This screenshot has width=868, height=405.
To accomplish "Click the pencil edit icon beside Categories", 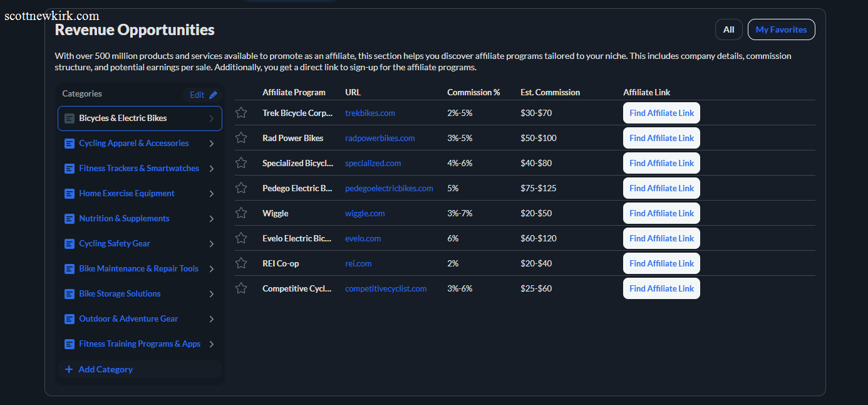I will (x=214, y=95).
